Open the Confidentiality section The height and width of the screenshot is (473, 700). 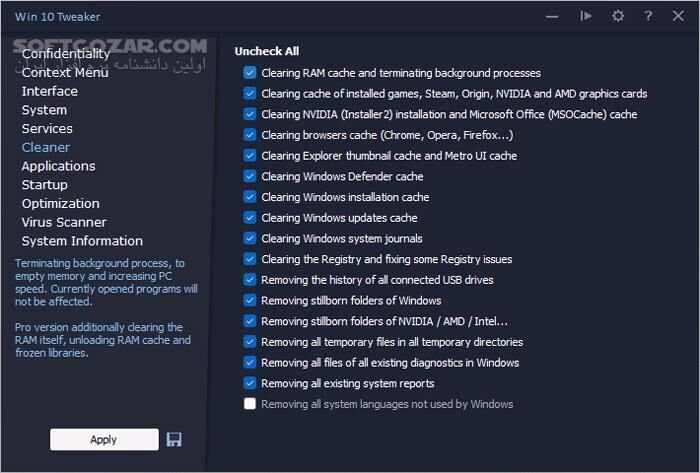pos(66,54)
